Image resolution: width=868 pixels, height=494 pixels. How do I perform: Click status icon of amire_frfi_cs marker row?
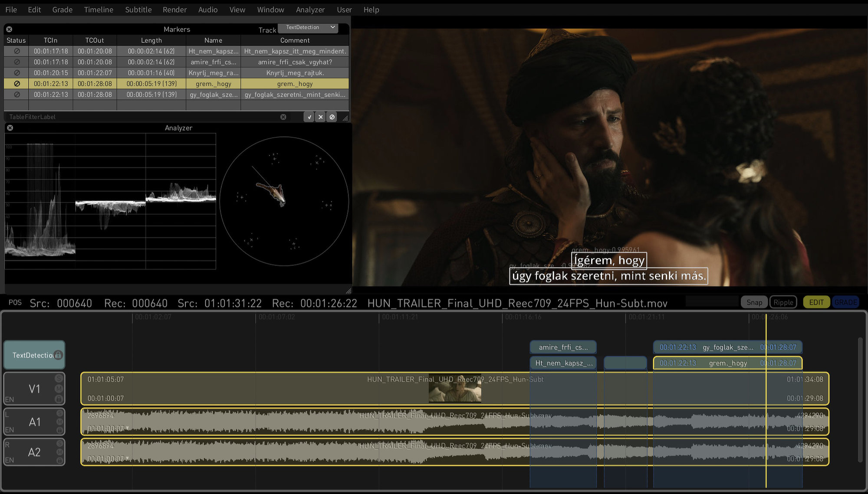16,62
